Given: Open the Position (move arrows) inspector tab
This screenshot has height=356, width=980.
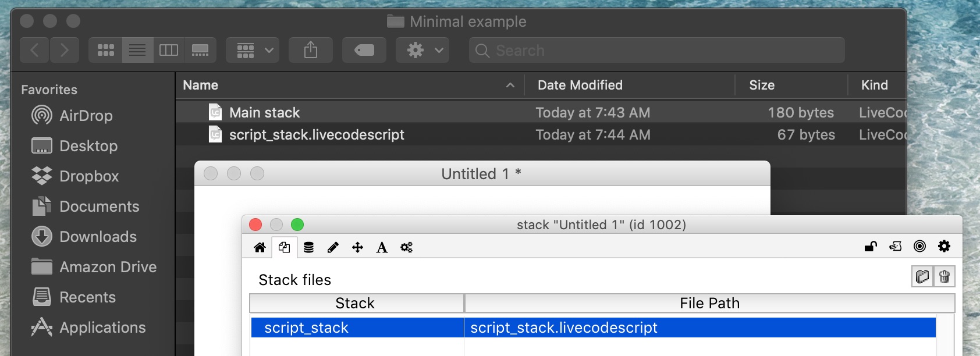Looking at the screenshot, I should coord(357,247).
